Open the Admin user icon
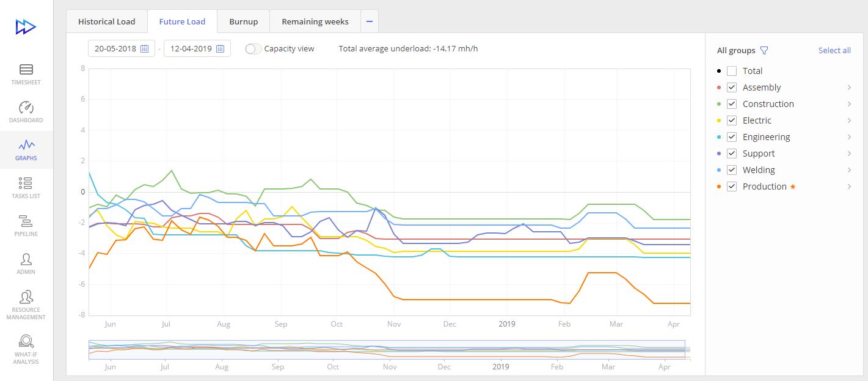 (x=26, y=259)
